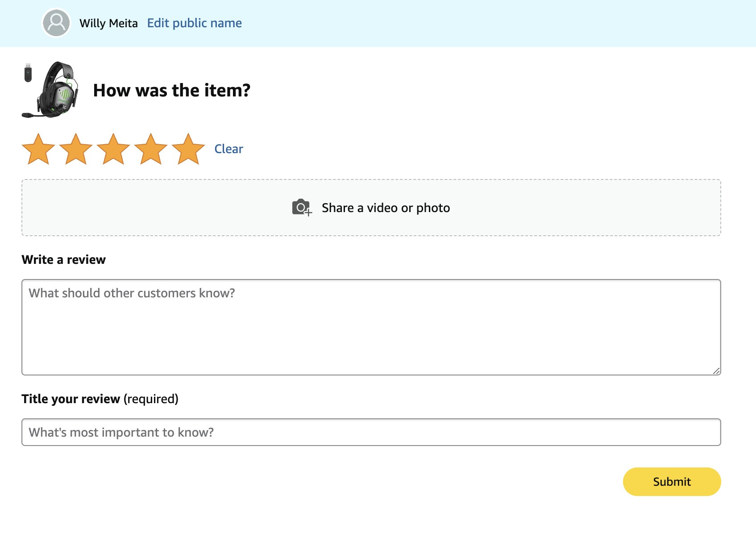This screenshot has height=542, width=756.
Task: Click the Write a review label
Action: 63,259
